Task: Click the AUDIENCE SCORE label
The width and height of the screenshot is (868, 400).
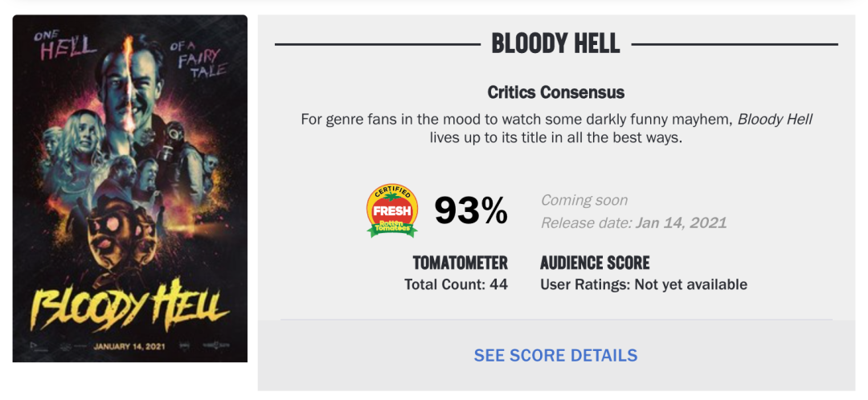Action: pyautogui.click(x=595, y=263)
